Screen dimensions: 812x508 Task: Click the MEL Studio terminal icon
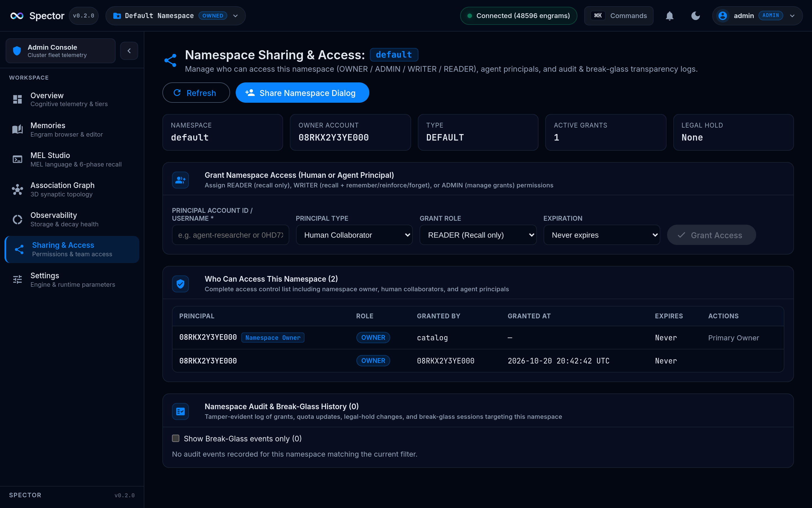17,159
